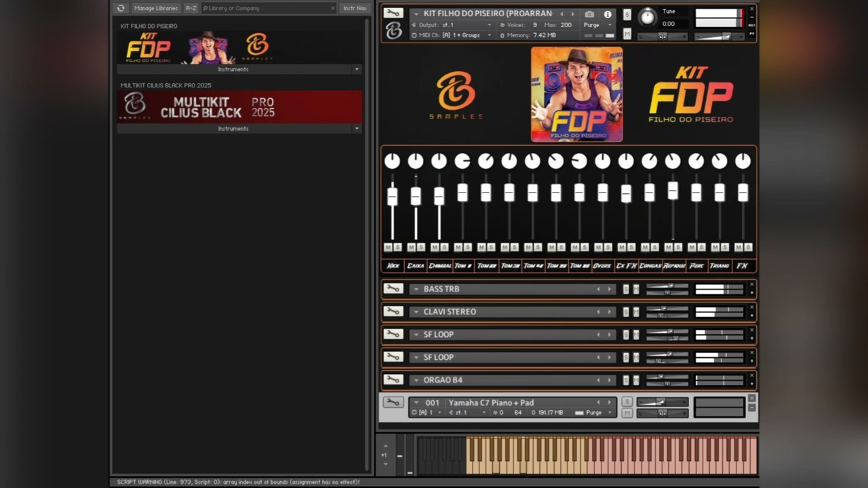Screen dimensions: 868x488
Task: Select the Triang label tab in the mixer
Action: 719,266
